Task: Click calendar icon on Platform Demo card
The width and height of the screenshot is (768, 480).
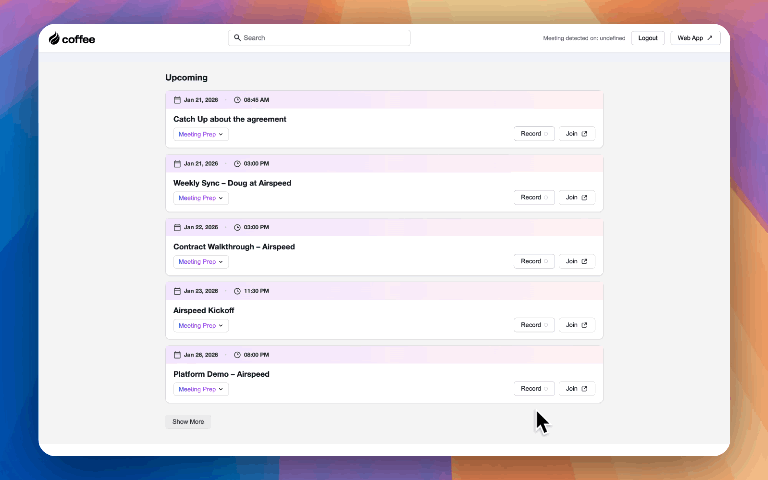Action: click(177, 355)
